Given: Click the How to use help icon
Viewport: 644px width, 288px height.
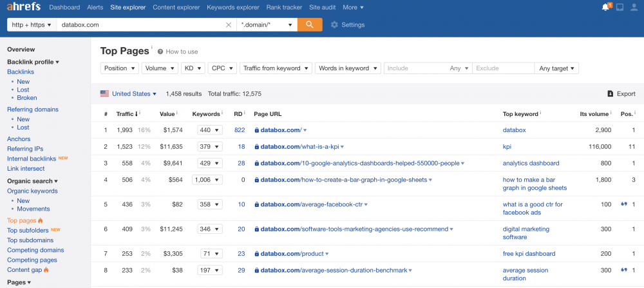Looking at the screenshot, I should pos(160,52).
